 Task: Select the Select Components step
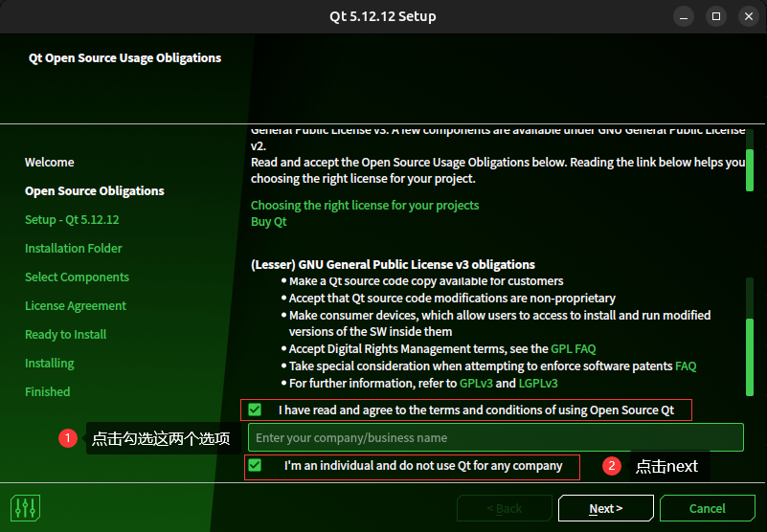click(x=77, y=277)
